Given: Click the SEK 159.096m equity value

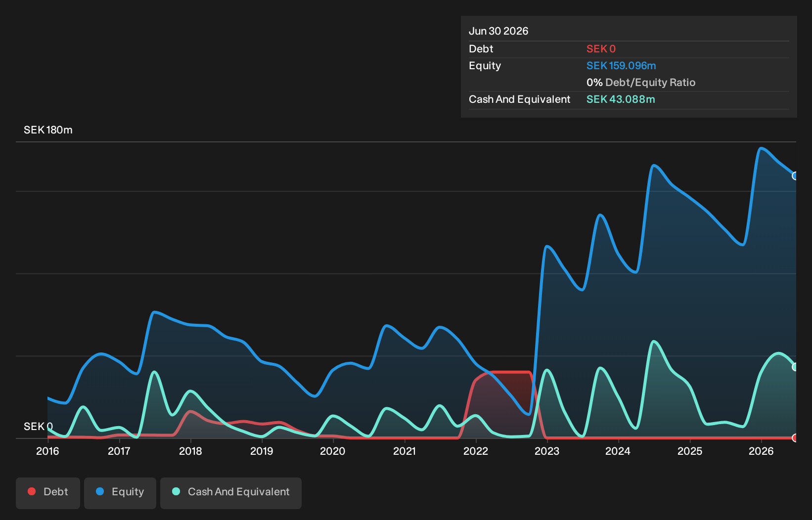Looking at the screenshot, I should click(621, 66).
